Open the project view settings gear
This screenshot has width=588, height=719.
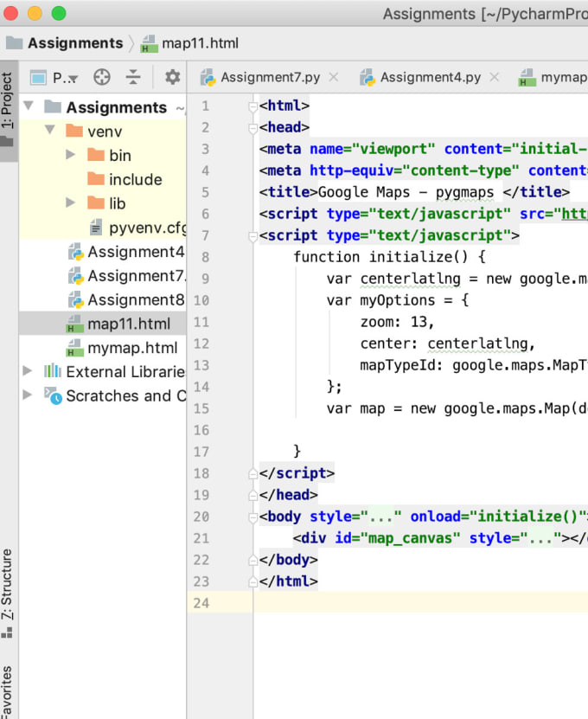click(x=172, y=77)
